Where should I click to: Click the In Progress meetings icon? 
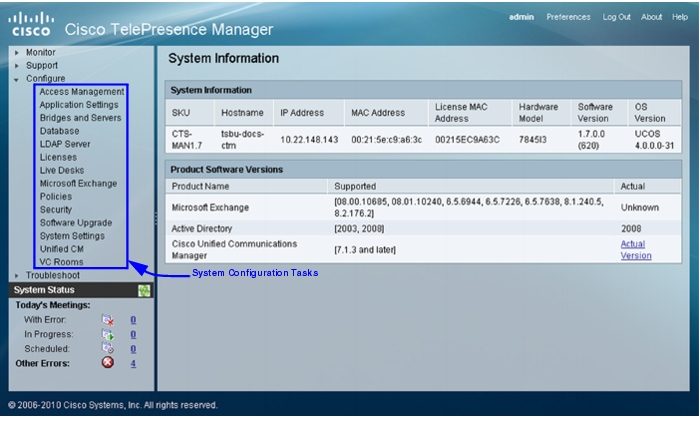(107, 334)
